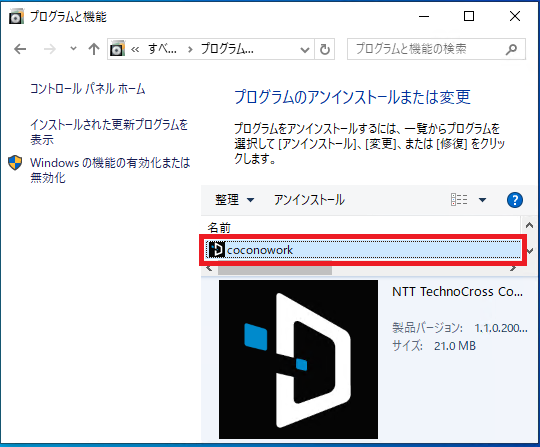Click the size value 21.0 MB
The image size is (540, 447).
pyautogui.click(x=455, y=346)
